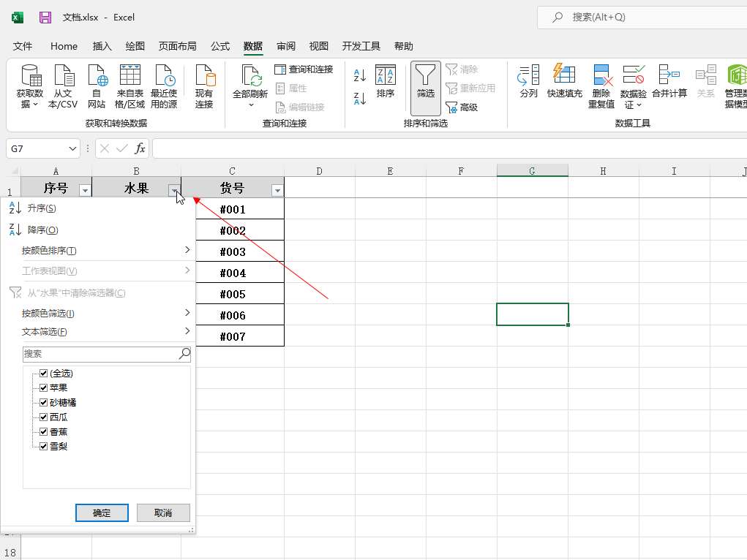Click the 从文本/CSV import icon
747x560 pixels.
coord(64,76)
